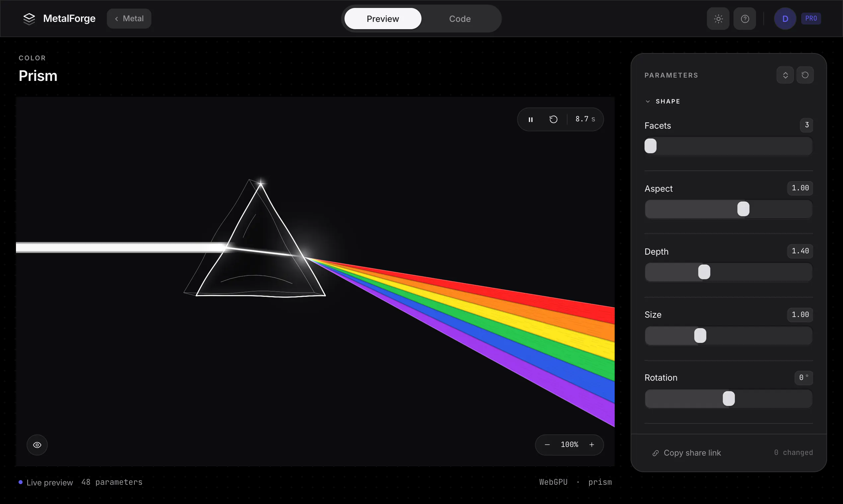Switch to the Code tab
Screen dimensions: 843x504
point(460,19)
